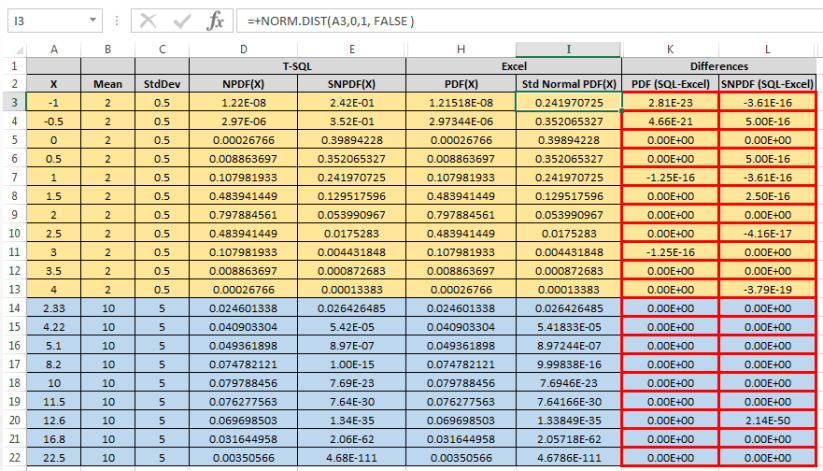Click cell with value 4.66E-21
This screenshot has height=471, width=823.
point(670,121)
